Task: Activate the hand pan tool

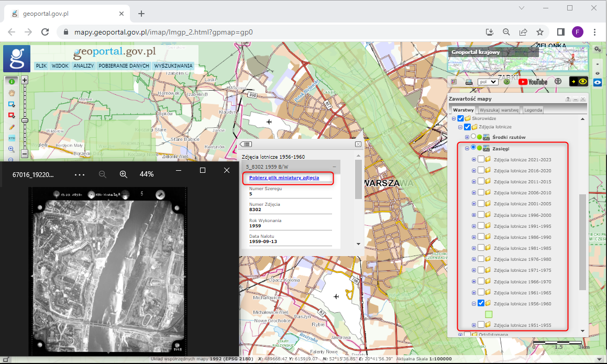Action: pos(12,93)
